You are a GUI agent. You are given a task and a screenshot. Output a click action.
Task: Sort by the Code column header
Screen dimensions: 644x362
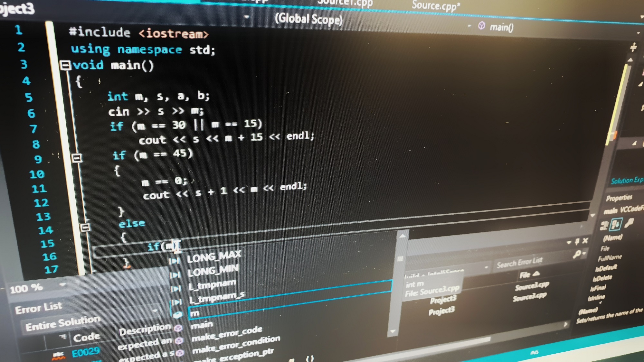(x=86, y=337)
